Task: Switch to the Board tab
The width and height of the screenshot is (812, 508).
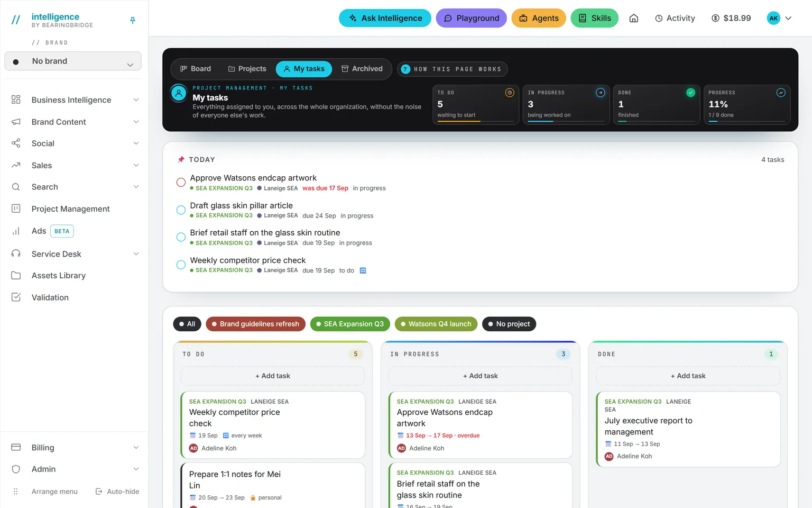Action: pyautogui.click(x=196, y=69)
